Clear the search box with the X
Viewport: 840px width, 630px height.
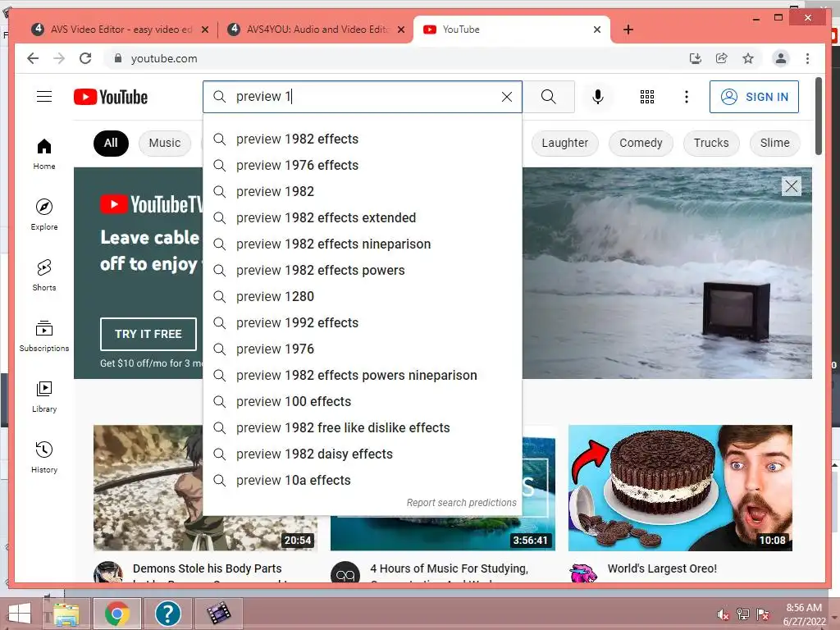coord(507,97)
